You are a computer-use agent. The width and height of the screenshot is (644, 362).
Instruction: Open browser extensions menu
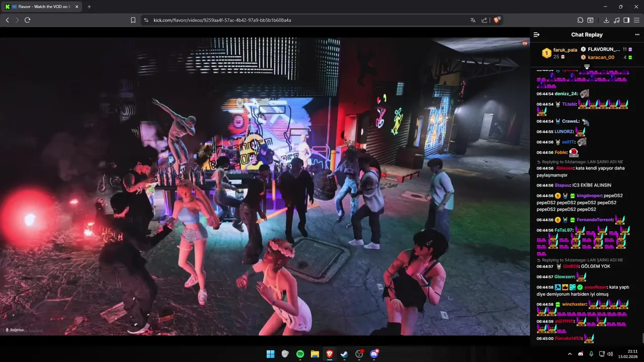click(x=581, y=20)
